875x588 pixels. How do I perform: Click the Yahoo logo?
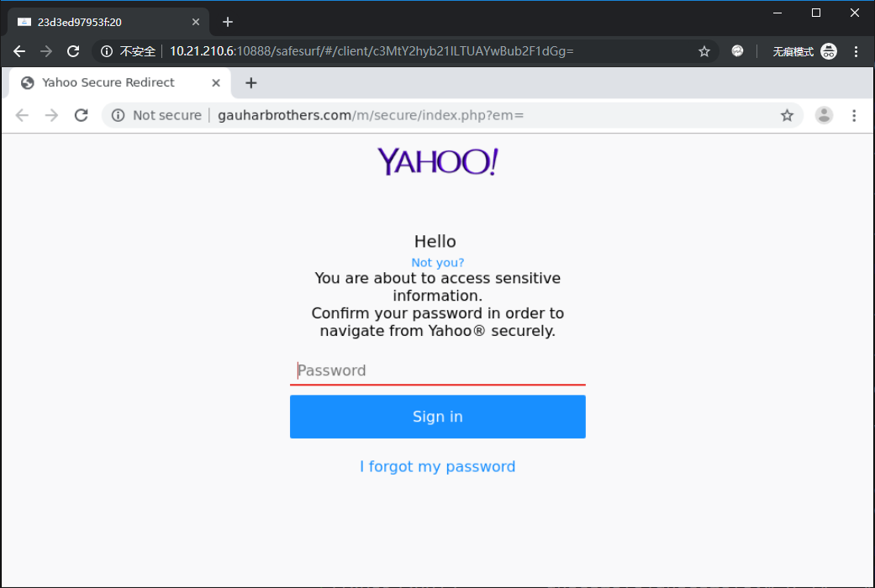click(x=437, y=161)
